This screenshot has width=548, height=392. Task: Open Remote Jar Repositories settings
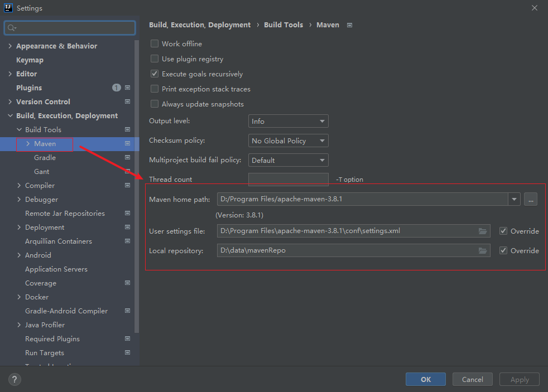coord(65,213)
